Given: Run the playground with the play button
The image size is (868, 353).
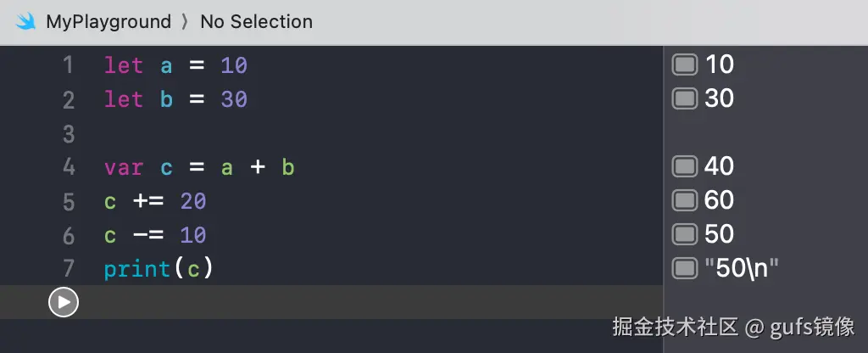Looking at the screenshot, I should (64, 302).
